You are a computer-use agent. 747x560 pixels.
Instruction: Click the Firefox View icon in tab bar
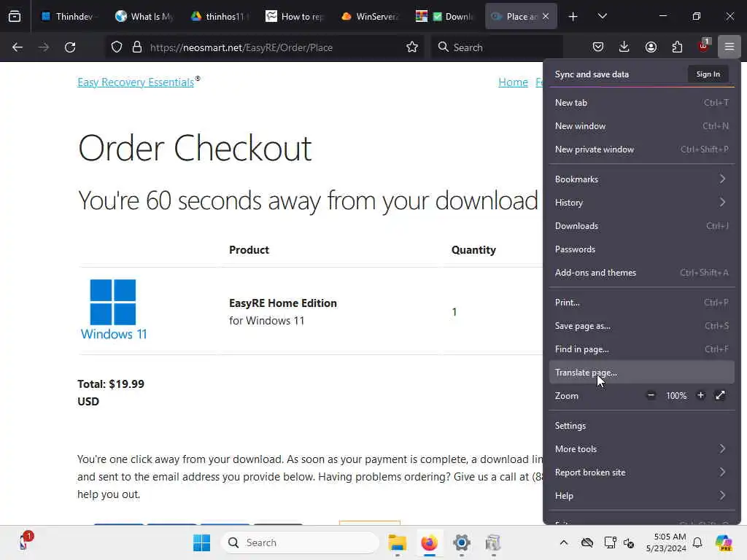[x=15, y=16]
